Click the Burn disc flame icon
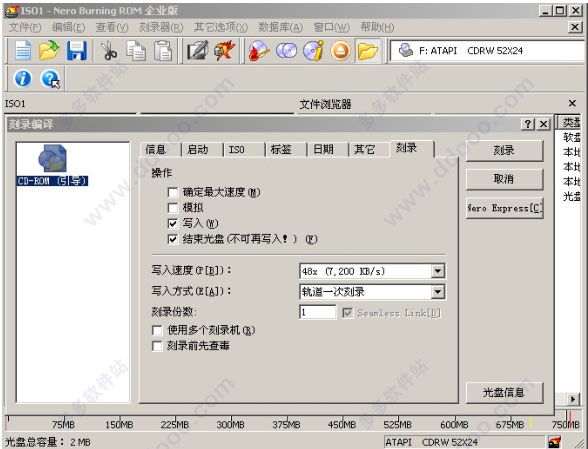 (x=259, y=51)
